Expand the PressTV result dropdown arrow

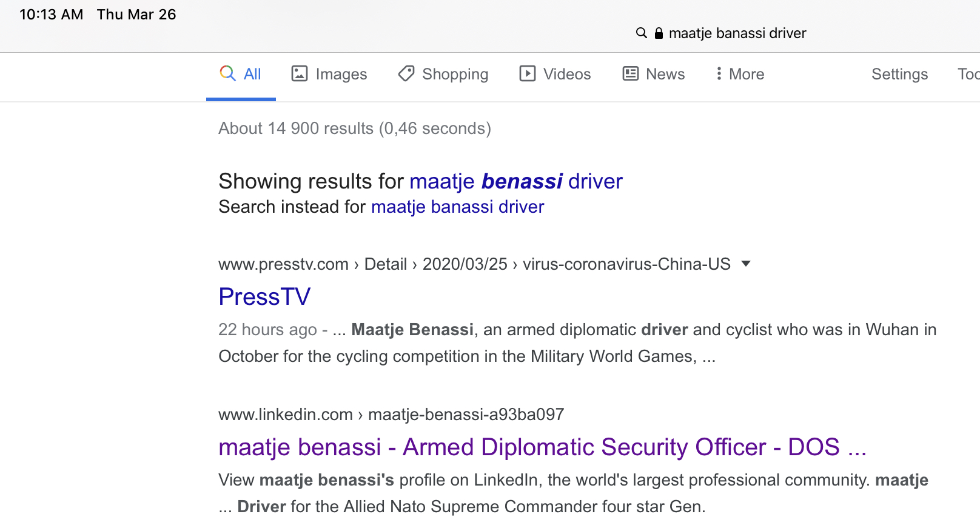click(746, 264)
